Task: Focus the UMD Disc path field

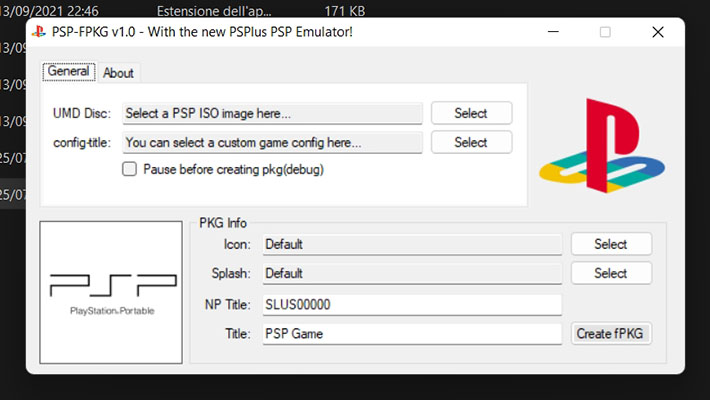Action: coord(272,113)
